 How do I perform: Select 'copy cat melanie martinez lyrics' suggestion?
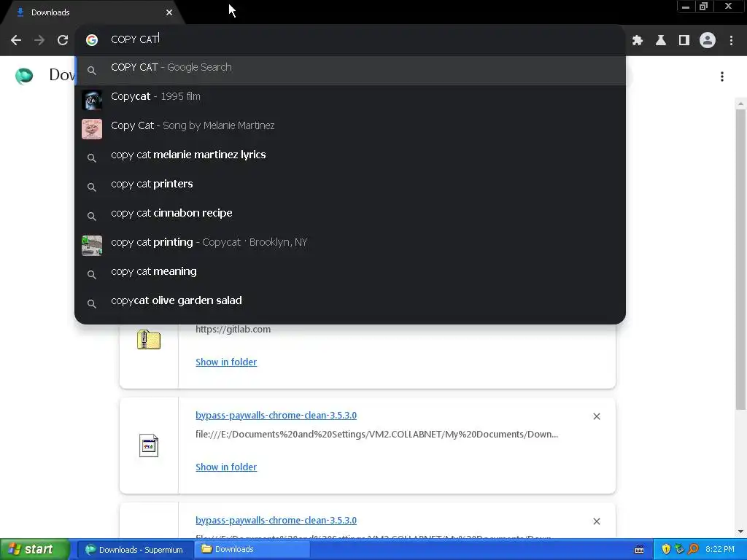(350, 158)
